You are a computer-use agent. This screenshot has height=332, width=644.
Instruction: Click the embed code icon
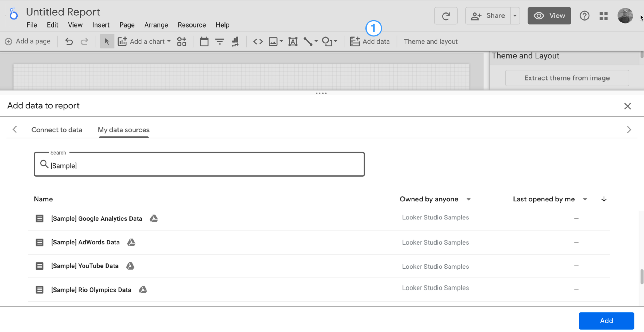[257, 41]
